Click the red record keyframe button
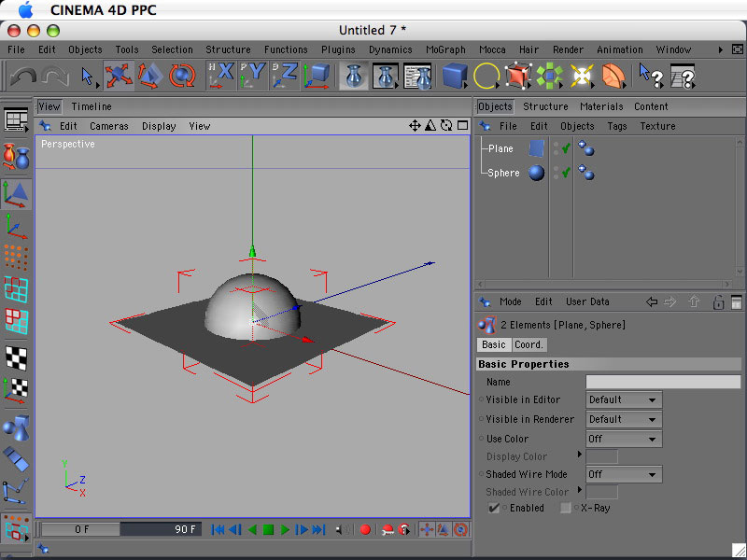Image resolution: width=747 pixels, height=560 pixels. coord(365,529)
